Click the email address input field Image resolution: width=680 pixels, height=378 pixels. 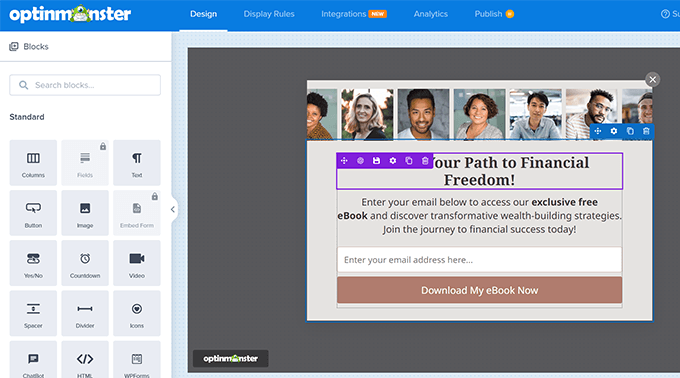tap(479, 260)
